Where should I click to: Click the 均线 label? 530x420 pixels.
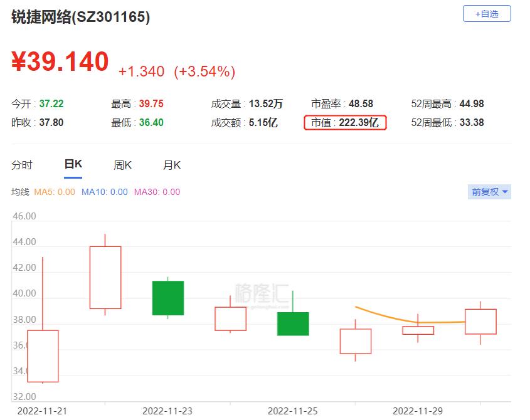(x=20, y=192)
